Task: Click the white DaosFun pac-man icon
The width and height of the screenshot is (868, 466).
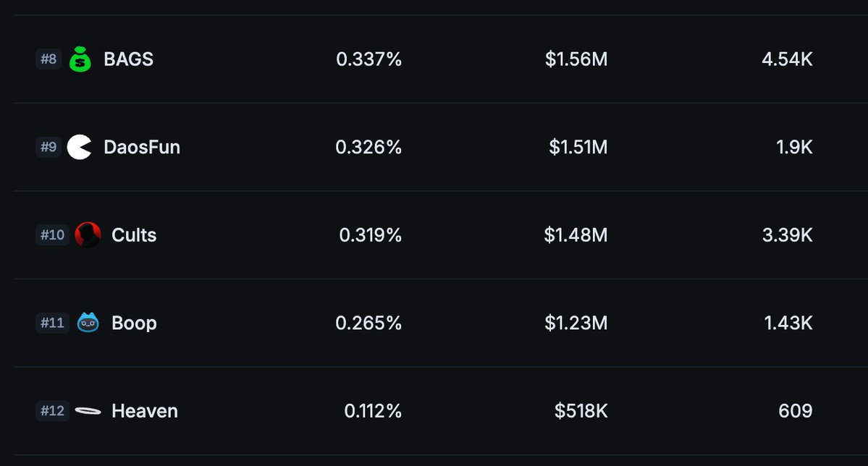Action: pos(80,148)
